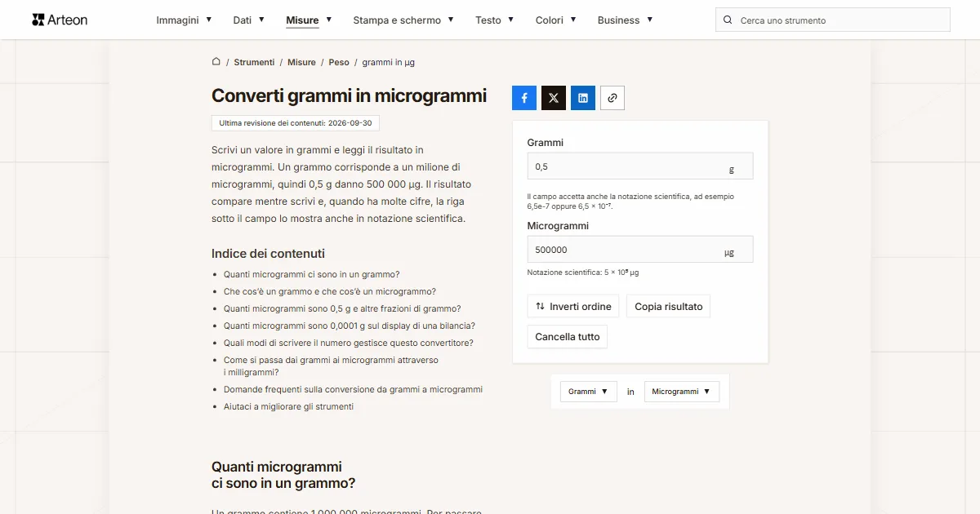Image resolution: width=980 pixels, height=514 pixels.
Task: Open the Microgrammi target unit dropdown
Action: click(682, 392)
